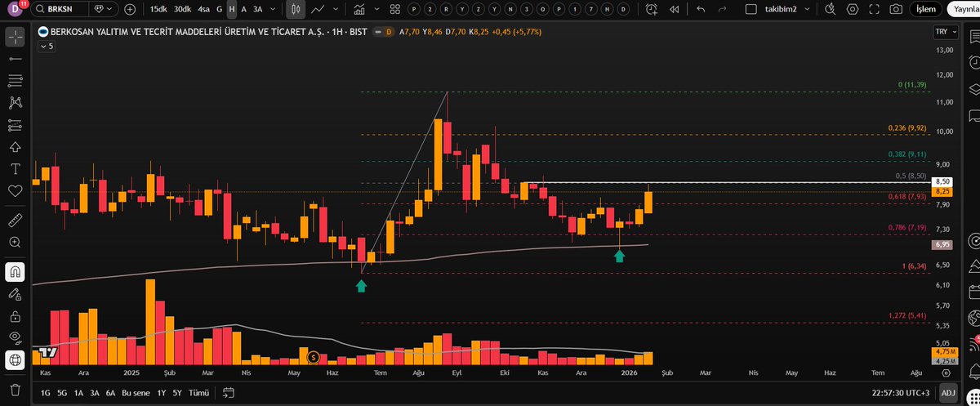980x406 pixels.
Task: Open the Indicators chart icon
Action: [x=359, y=9]
